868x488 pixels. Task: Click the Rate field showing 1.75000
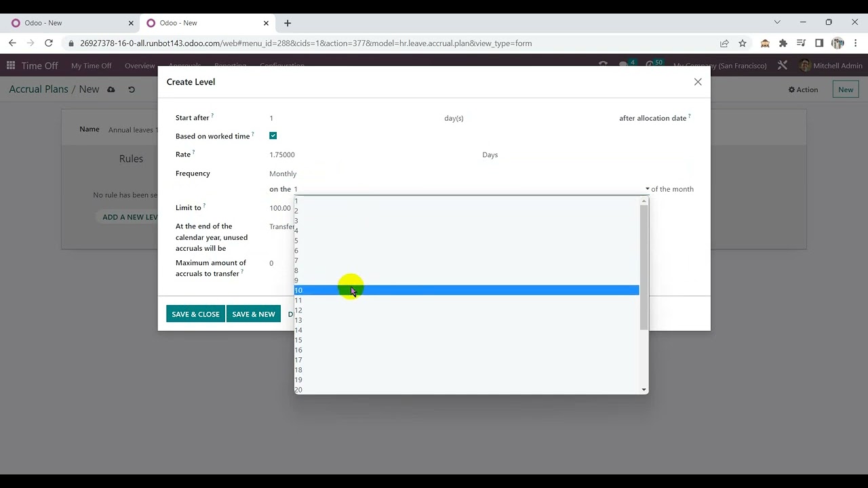pyautogui.click(x=372, y=155)
